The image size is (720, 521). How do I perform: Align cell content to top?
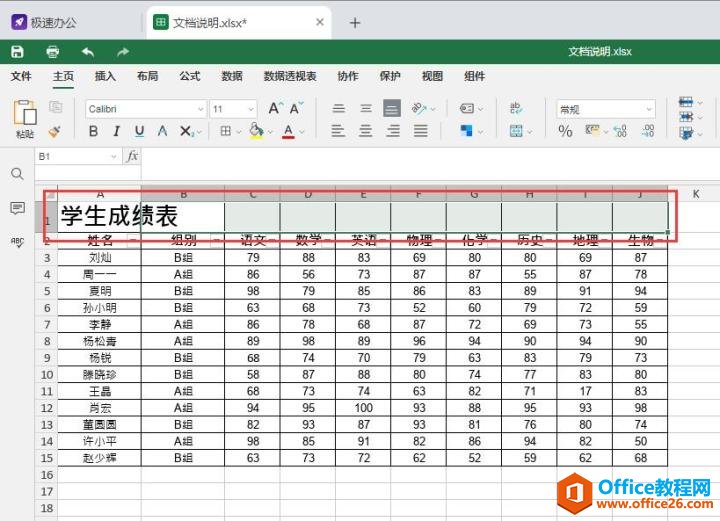(339, 108)
